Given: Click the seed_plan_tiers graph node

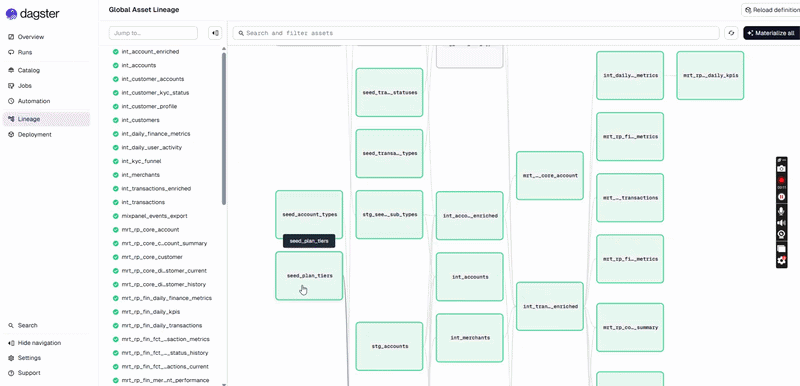Looking at the screenshot, I should [x=309, y=276].
